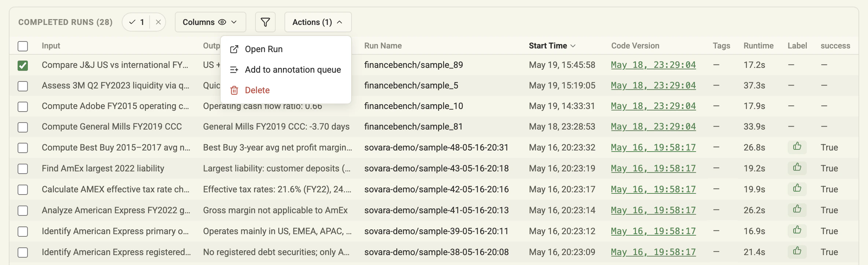Open code version link for sample_10 run

[653, 106]
